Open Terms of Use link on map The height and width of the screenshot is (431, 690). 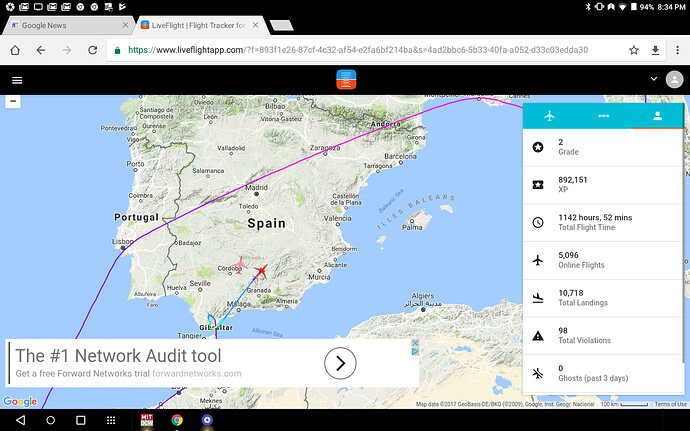670,404
